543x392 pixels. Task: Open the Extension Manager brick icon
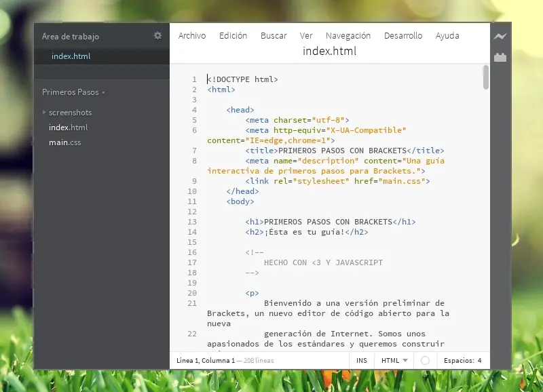point(500,57)
